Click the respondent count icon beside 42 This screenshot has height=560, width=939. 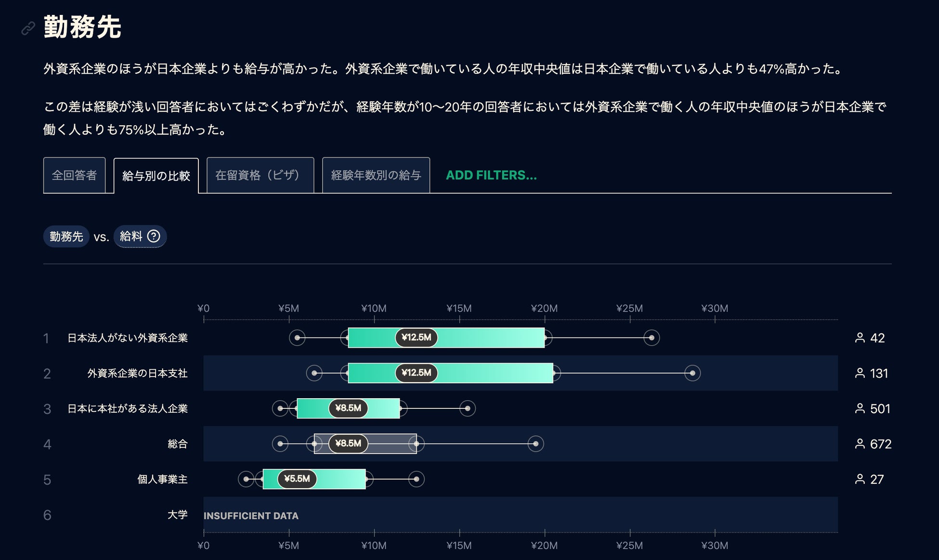coord(860,338)
